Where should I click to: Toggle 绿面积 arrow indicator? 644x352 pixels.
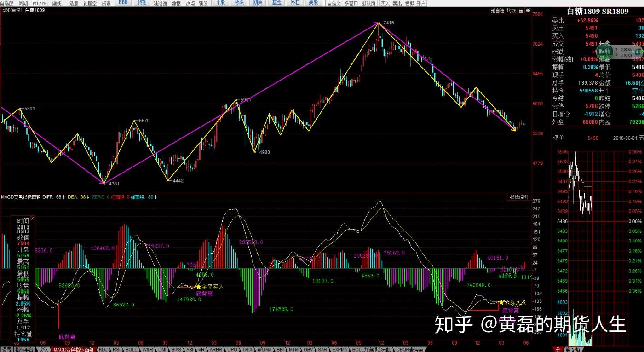click(x=156, y=197)
